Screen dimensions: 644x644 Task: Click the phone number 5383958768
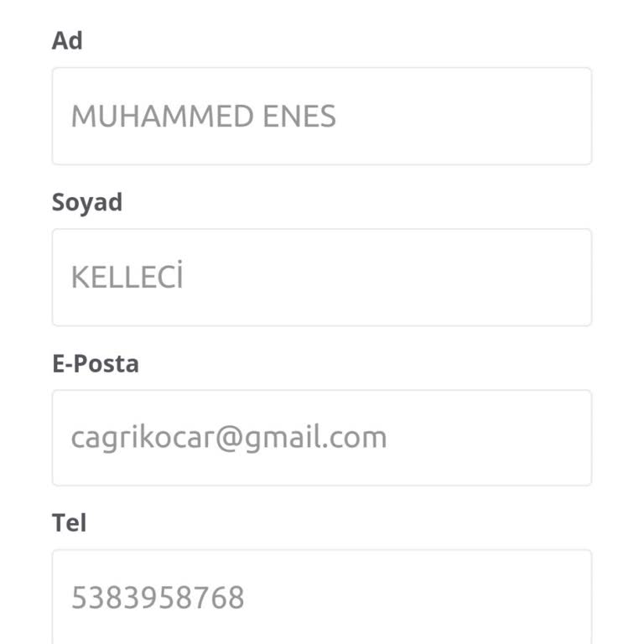(x=158, y=598)
